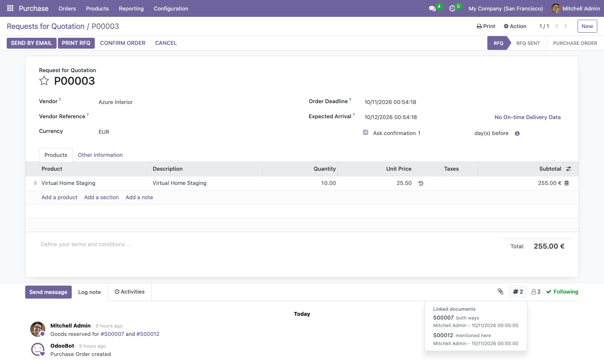The height and width of the screenshot is (364, 604).
Task: Open the followers count icon
Action: (536, 292)
